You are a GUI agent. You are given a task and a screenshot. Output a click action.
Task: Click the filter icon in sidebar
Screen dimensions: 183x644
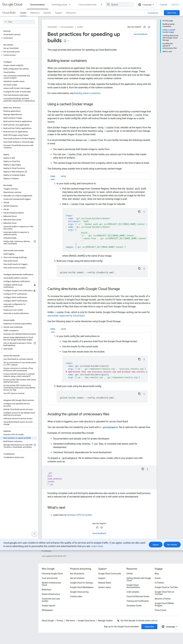5,22
